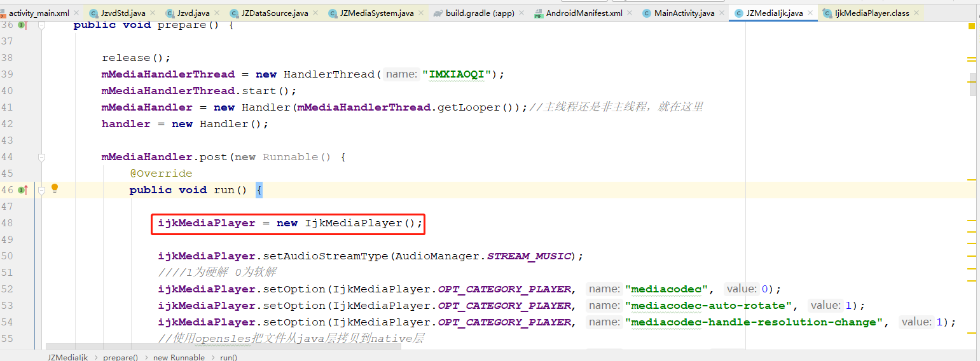Close the JzvdStd.java tab
The height and width of the screenshot is (361, 980).
click(x=153, y=13)
